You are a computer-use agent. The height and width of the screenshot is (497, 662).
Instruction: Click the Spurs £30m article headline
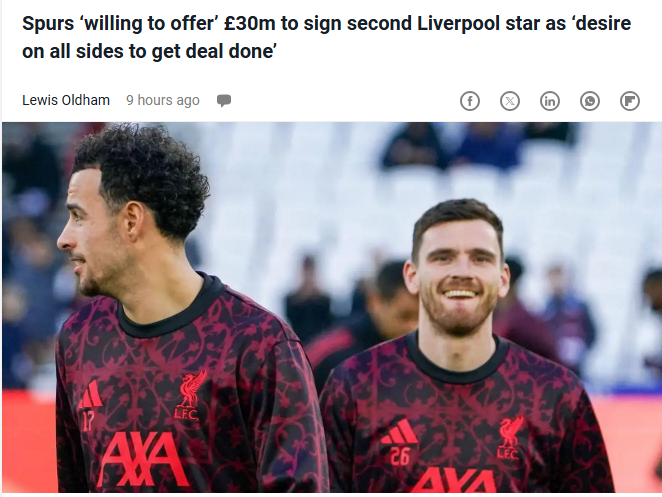(326, 37)
